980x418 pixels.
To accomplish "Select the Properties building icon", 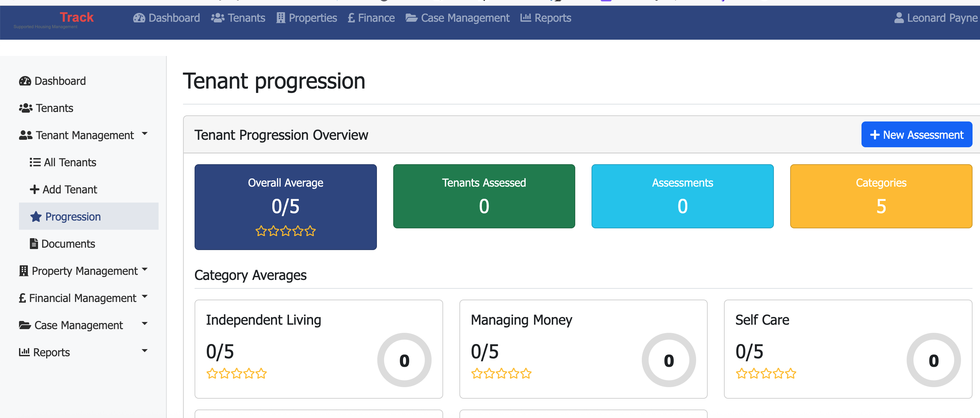I will 280,18.
